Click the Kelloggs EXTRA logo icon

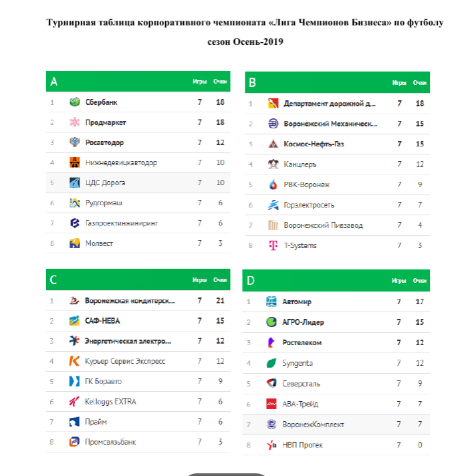tap(75, 401)
